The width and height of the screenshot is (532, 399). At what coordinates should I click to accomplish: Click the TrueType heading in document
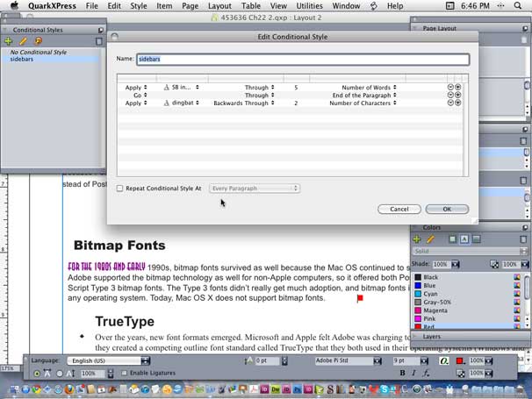click(125, 321)
